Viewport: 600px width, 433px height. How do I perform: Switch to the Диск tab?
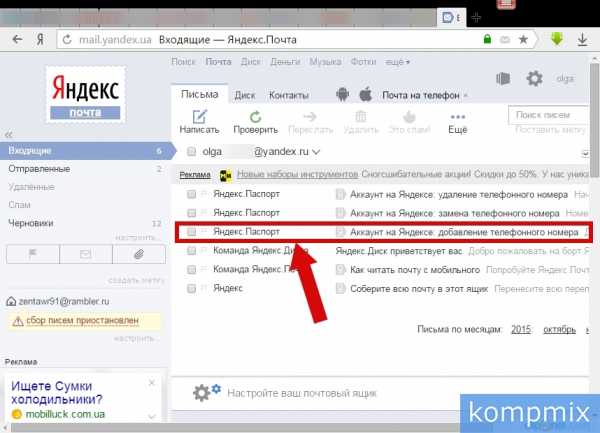coord(245,95)
